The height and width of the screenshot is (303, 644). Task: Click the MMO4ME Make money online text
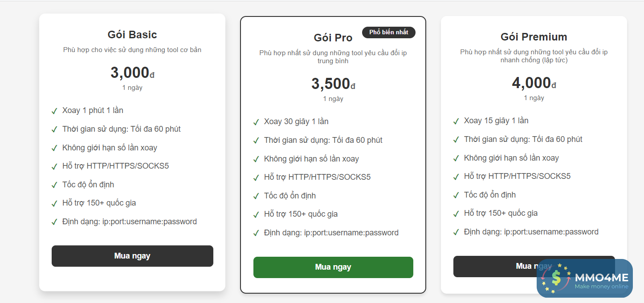[x=601, y=281]
